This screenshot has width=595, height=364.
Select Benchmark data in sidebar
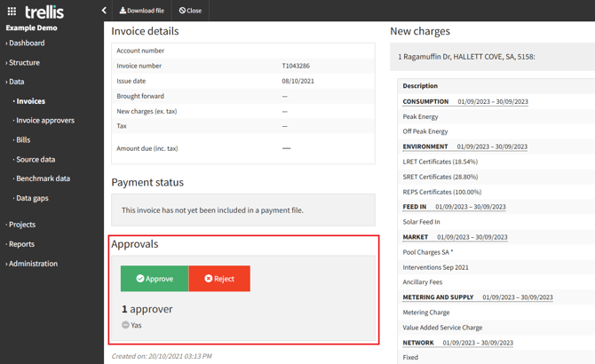coord(43,178)
